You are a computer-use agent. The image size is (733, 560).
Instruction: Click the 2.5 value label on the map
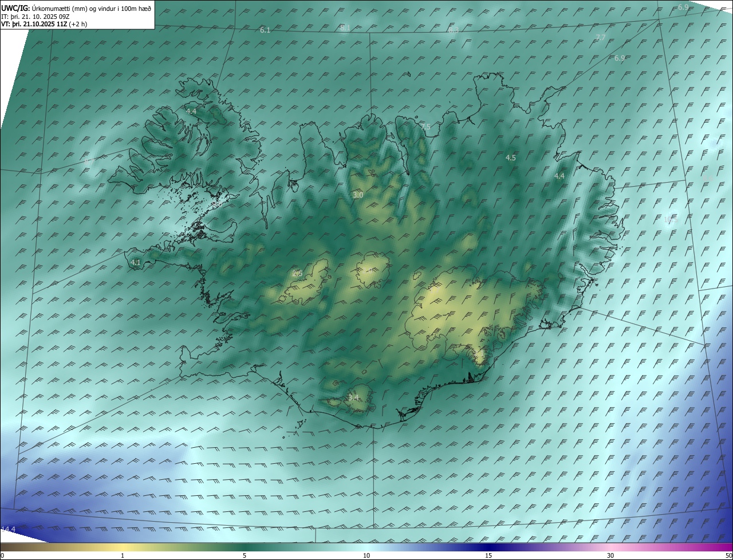click(x=297, y=274)
